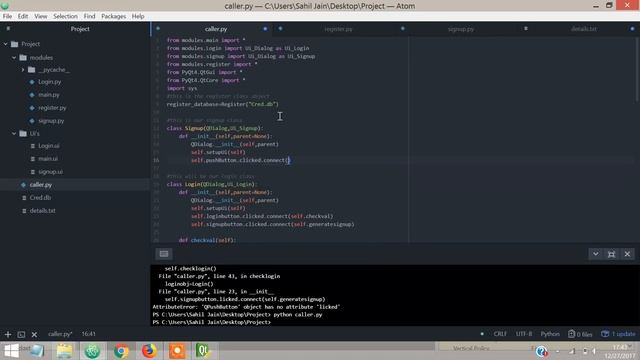Open Windows Start button
Image resolution: width=640 pixels, height=360 pixels.
point(11,351)
